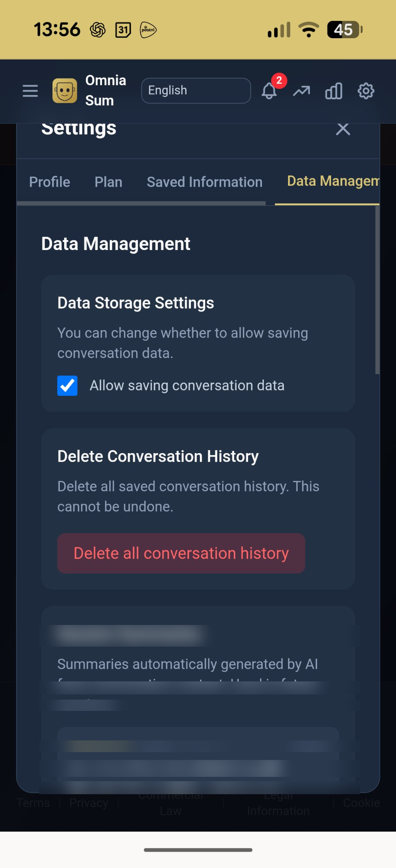Switch to the Plan tab
Image resolution: width=396 pixels, height=868 pixels.
[108, 182]
